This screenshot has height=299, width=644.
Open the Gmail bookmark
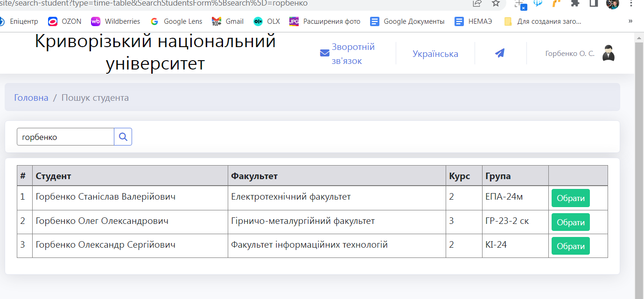[x=228, y=21]
